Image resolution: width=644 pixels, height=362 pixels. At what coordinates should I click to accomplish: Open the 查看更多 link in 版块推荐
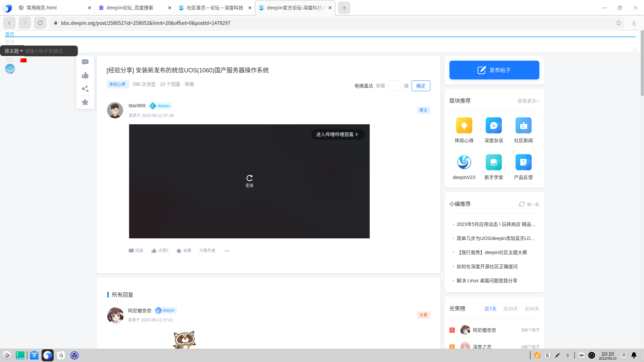click(x=528, y=101)
